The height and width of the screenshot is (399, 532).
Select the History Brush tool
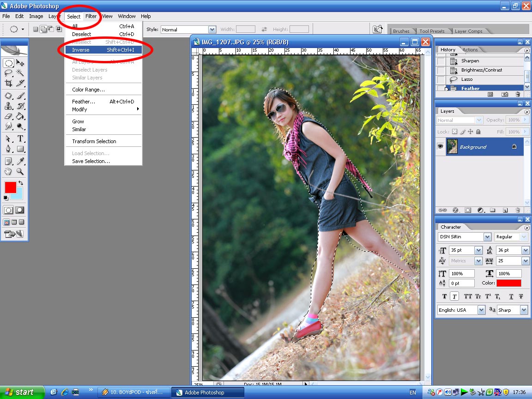(20, 106)
